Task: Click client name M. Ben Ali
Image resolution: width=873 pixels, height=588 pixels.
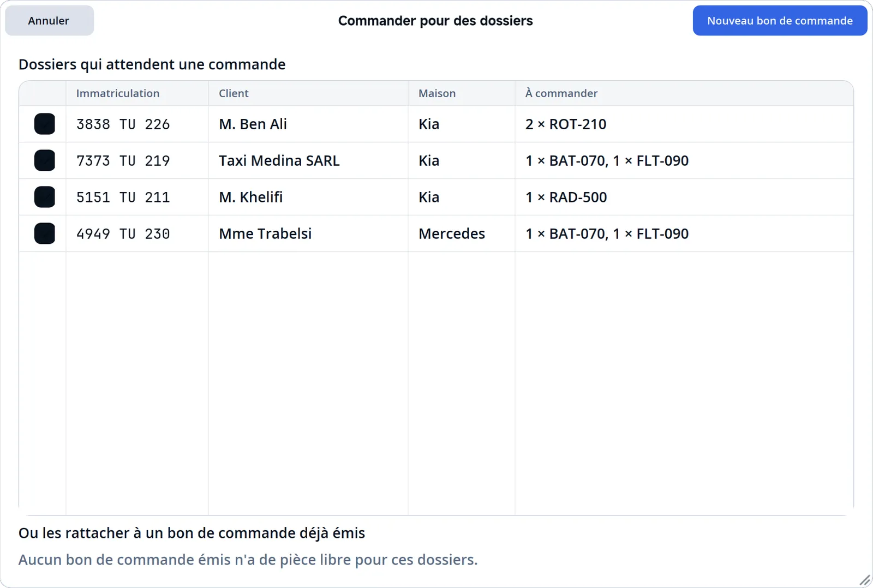Action: click(253, 124)
